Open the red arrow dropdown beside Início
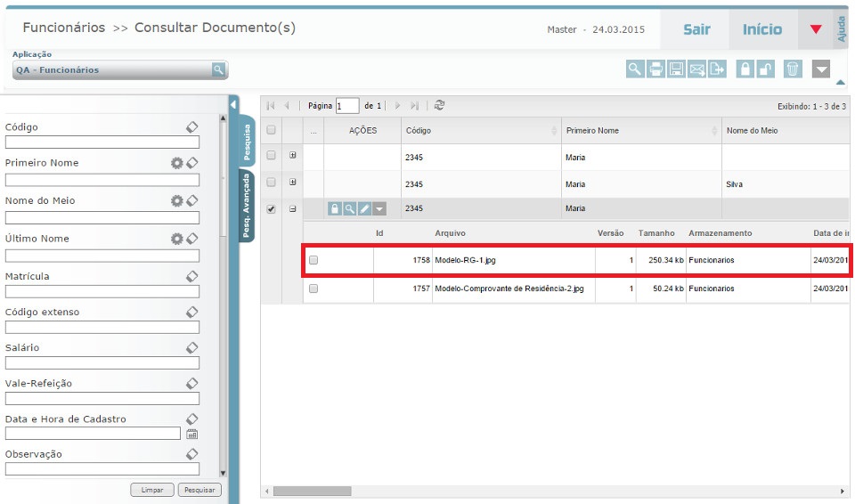This screenshot has height=504, width=855. click(816, 29)
